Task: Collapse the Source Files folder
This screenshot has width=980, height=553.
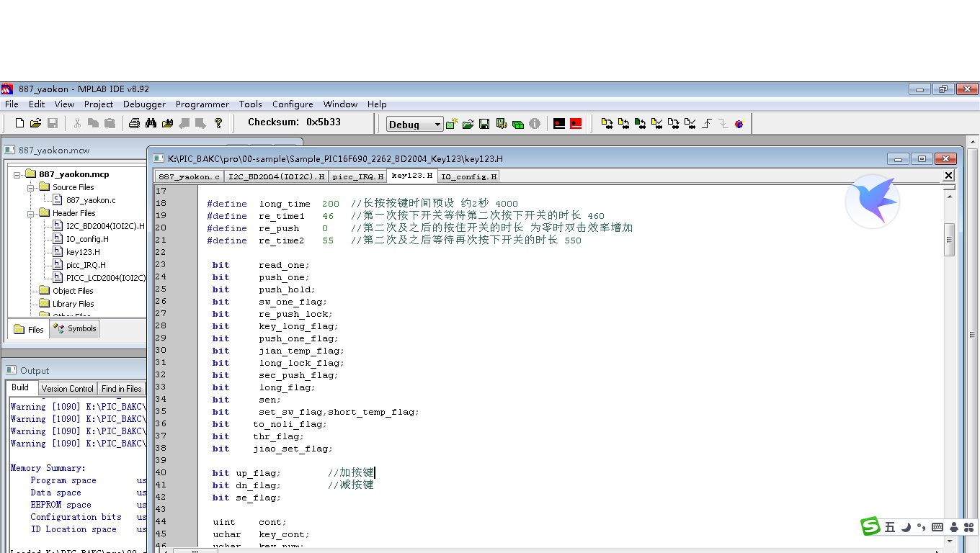Action: 31,187
